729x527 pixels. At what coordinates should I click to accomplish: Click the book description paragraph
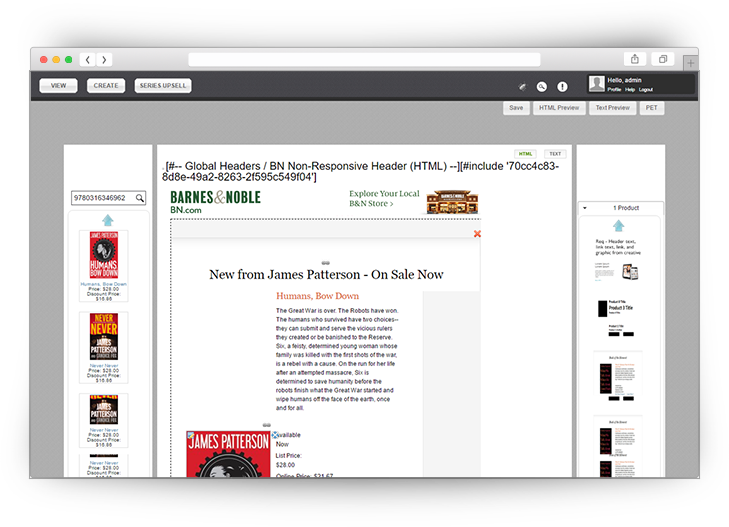click(337, 359)
